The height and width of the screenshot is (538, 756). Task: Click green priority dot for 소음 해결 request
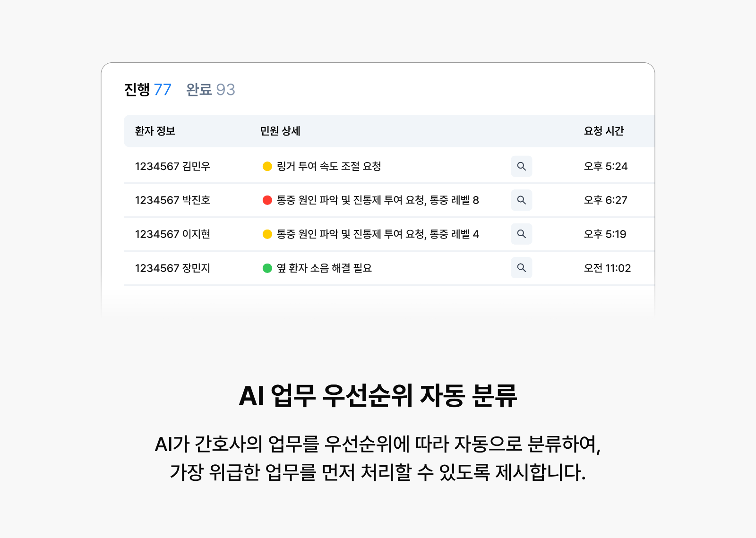pyautogui.click(x=267, y=268)
